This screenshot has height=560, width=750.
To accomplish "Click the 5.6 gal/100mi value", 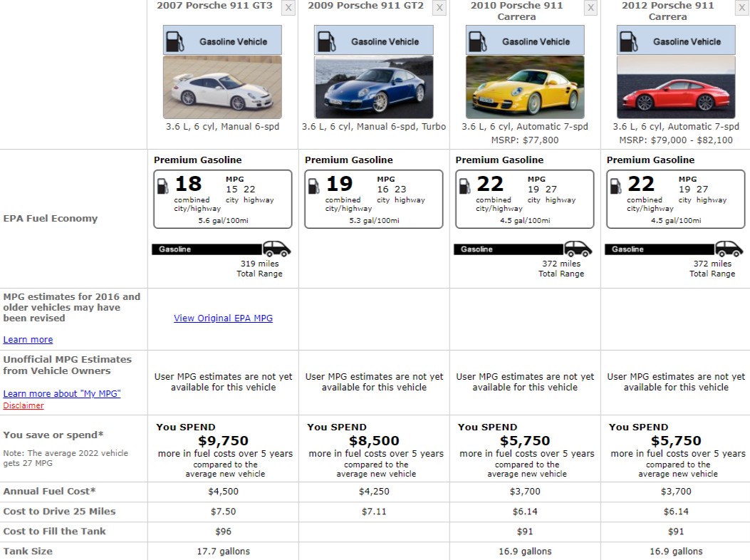I will point(224,221).
